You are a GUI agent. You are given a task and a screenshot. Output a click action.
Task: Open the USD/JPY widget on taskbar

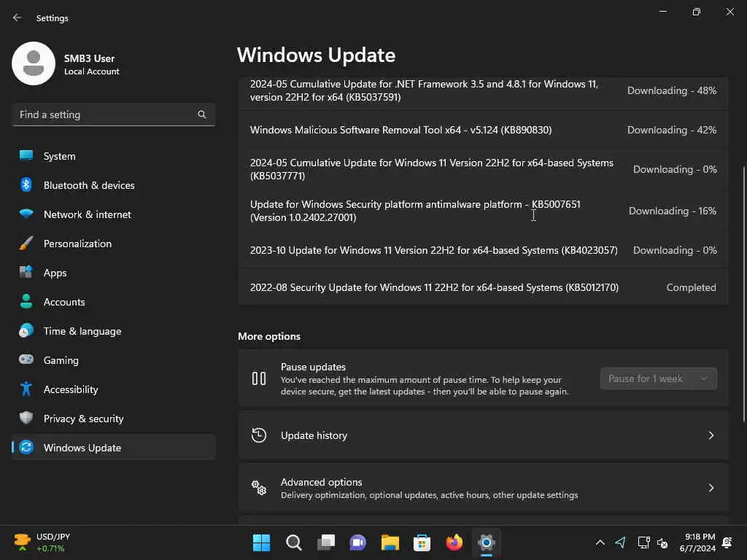point(42,542)
